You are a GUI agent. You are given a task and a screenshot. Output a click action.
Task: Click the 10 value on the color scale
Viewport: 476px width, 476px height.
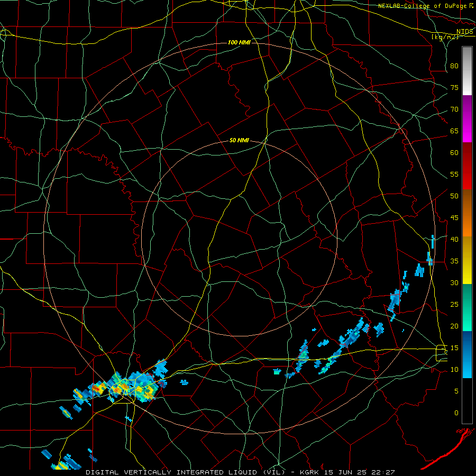(454, 370)
